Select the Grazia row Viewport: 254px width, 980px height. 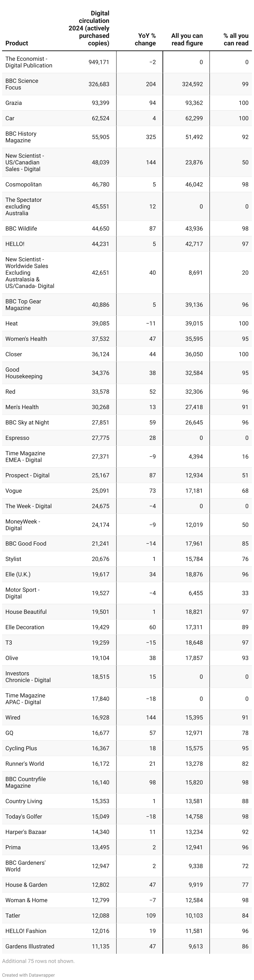pyautogui.click(x=127, y=103)
